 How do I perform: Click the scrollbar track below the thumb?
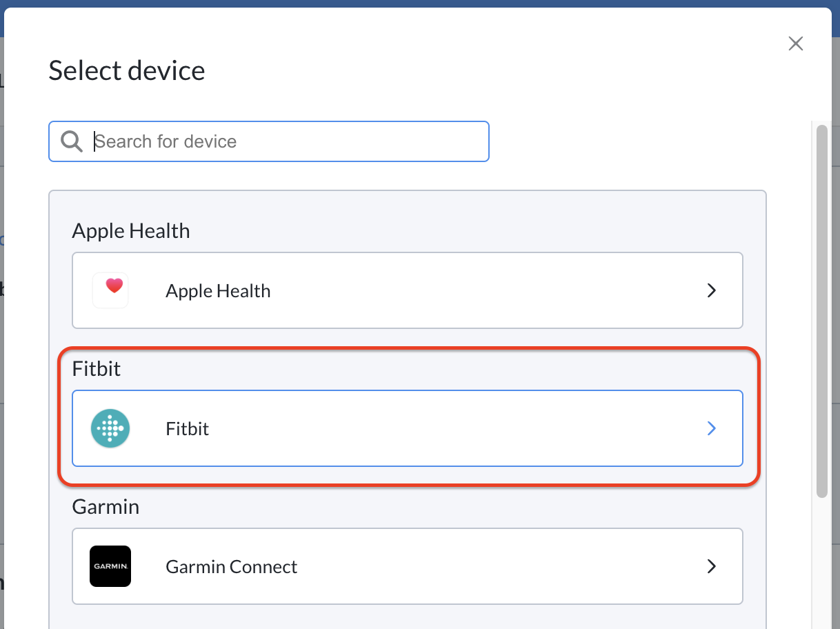821,562
